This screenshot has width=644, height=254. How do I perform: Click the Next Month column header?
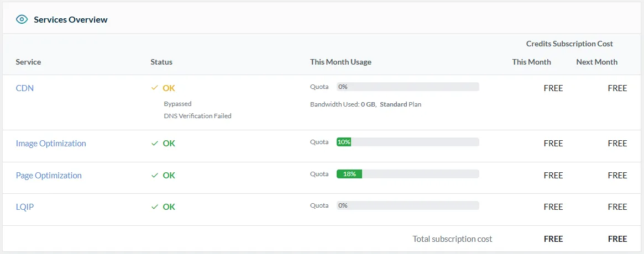tap(596, 62)
